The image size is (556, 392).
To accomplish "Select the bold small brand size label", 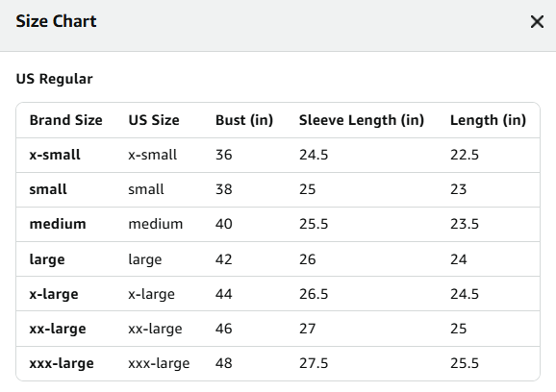I will coord(48,189).
